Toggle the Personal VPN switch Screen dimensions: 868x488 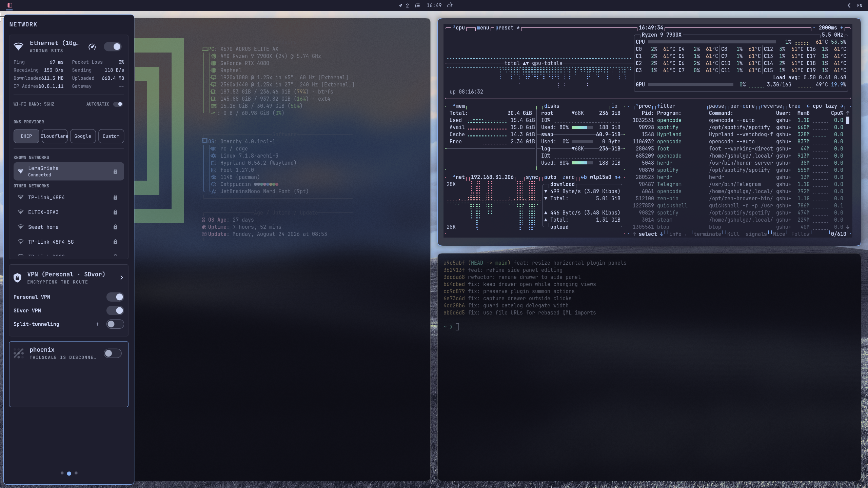click(115, 297)
